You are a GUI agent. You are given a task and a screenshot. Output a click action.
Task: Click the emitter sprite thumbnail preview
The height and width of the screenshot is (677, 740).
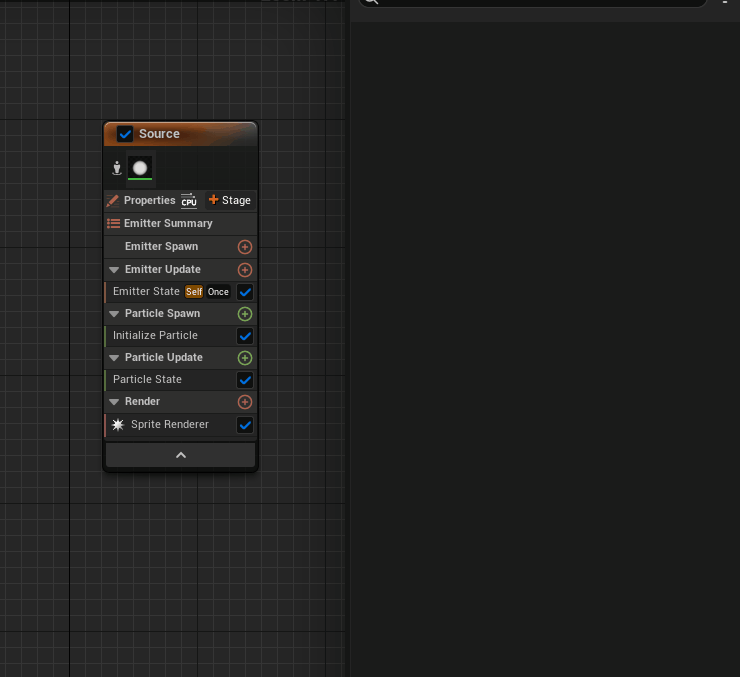(140, 168)
